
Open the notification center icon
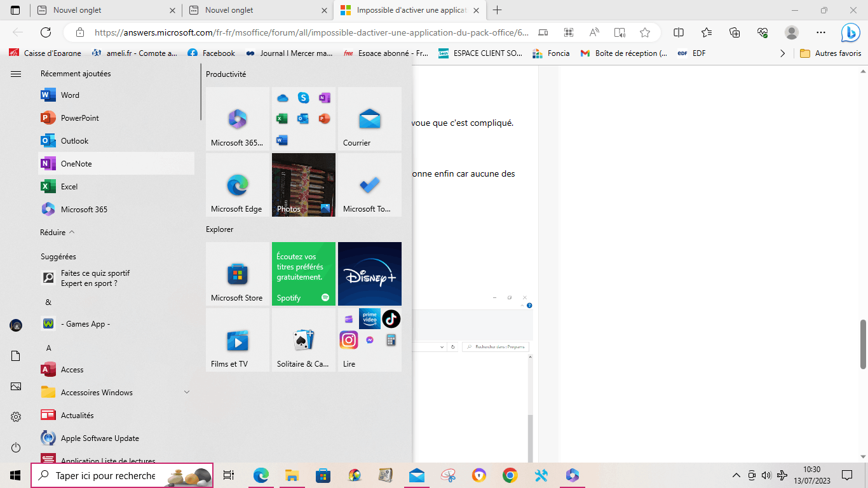pos(847,475)
